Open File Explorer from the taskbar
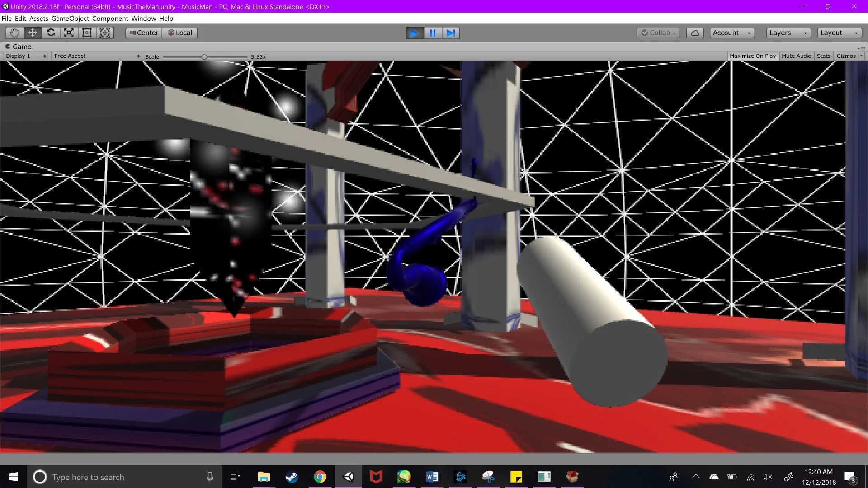868x488 pixels. pyautogui.click(x=264, y=477)
